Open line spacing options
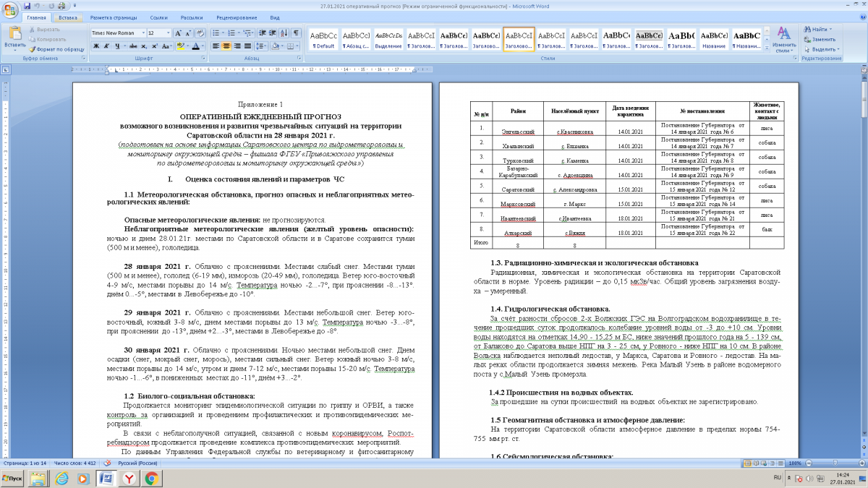This screenshot has width=868, height=488. click(260, 46)
